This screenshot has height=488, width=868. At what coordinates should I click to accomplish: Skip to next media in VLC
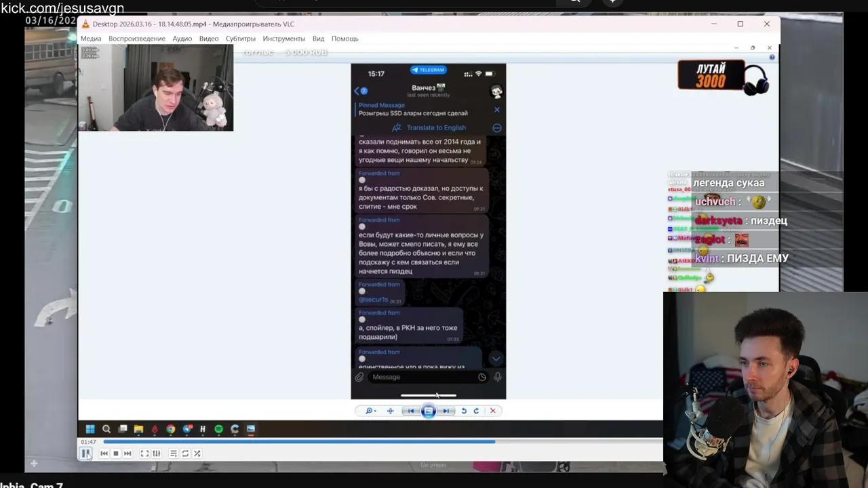pyautogui.click(x=127, y=453)
